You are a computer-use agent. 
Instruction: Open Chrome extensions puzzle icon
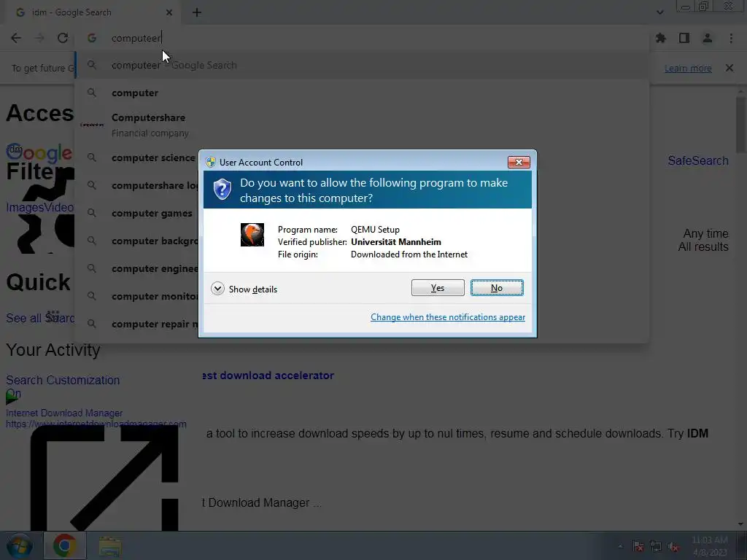[661, 38]
